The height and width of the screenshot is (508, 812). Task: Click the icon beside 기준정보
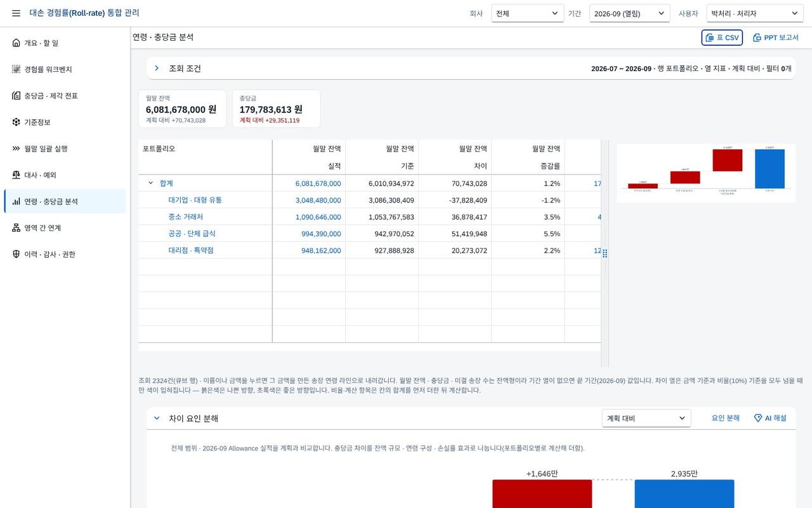16,122
